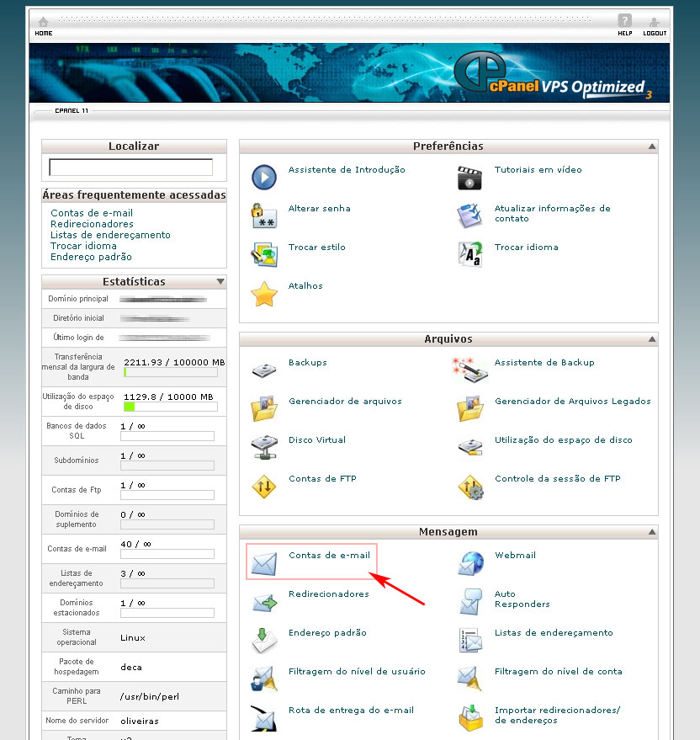Collapse the Mensagem section arrow
The height and width of the screenshot is (740, 700).
[651, 533]
